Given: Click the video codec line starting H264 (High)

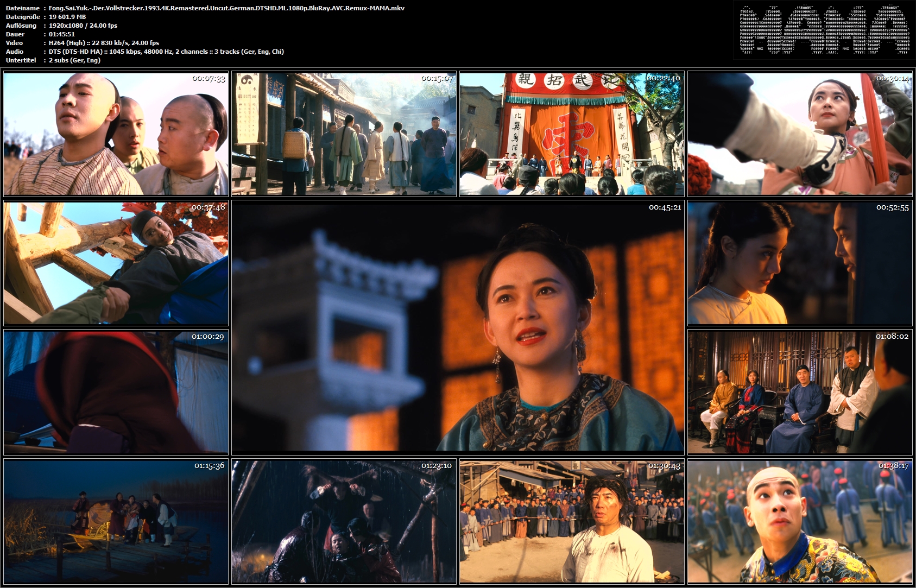Looking at the screenshot, I should coord(104,43).
